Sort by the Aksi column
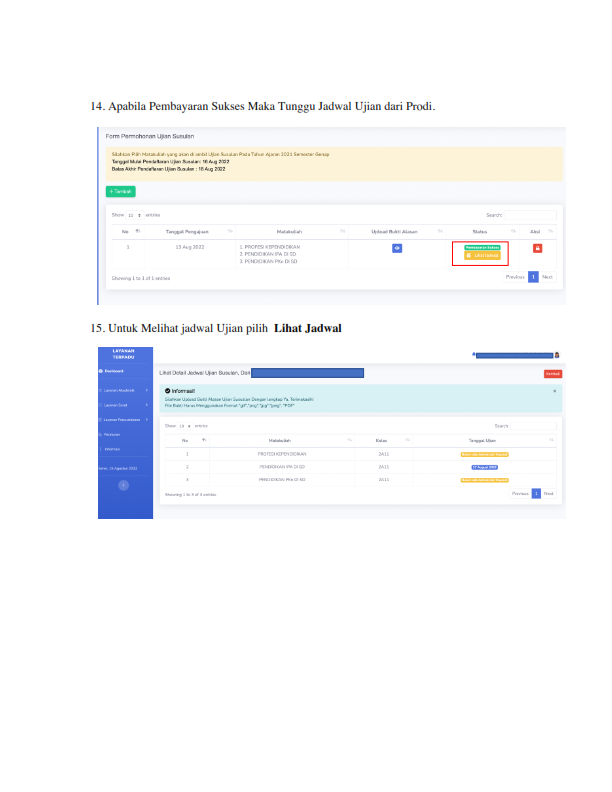This screenshot has width=612, height=792. coord(538,231)
